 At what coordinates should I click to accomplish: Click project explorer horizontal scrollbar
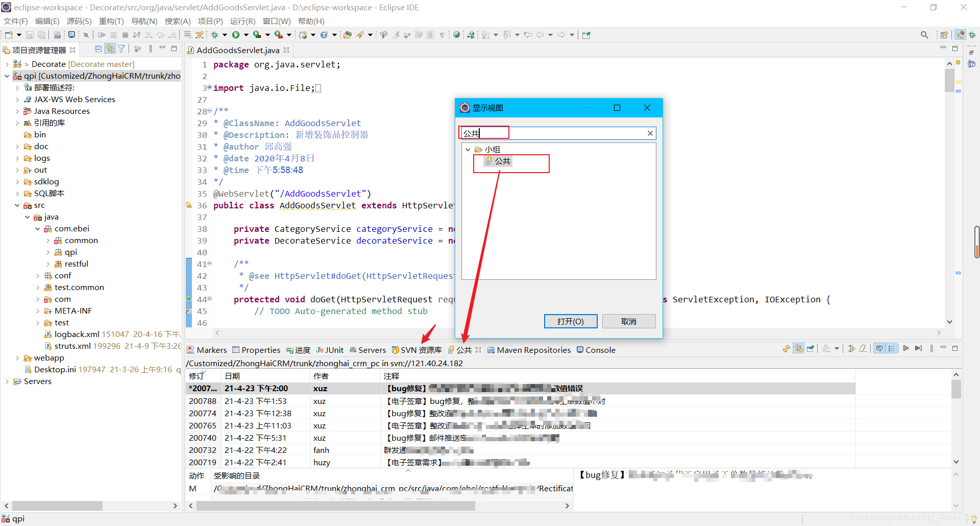[57, 506]
